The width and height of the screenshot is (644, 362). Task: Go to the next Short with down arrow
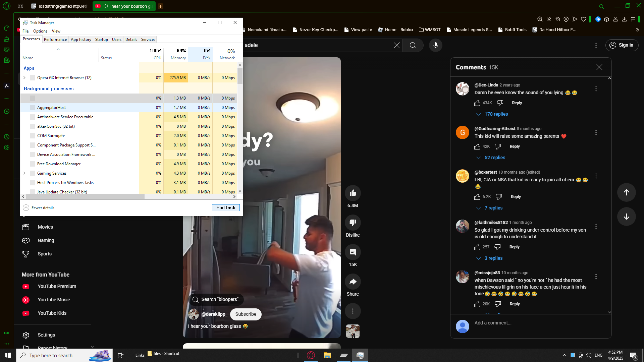click(626, 217)
